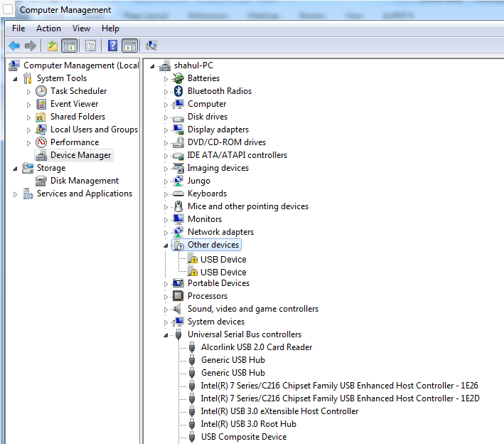Select Intel(R) USB 3.0 Root Hub
Viewport: 504px width, 444px height.
(x=248, y=424)
